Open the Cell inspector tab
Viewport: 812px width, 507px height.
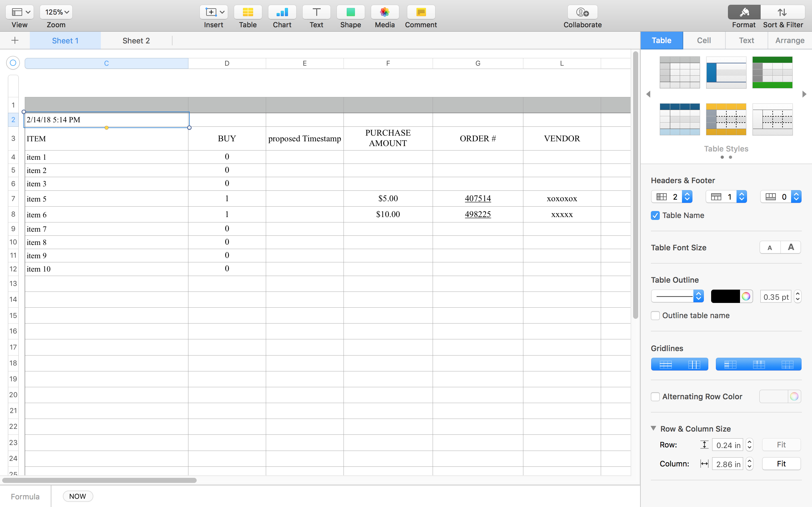click(x=704, y=41)
